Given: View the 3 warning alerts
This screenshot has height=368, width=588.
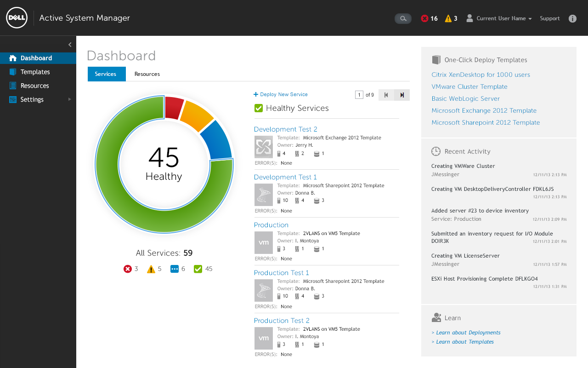Looking at the screenshot, I should tap(451, 18).
